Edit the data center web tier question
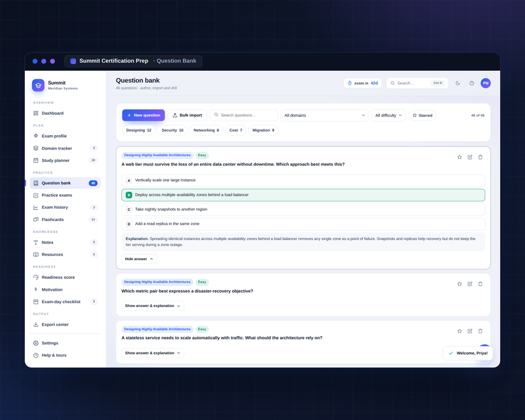 470,157
